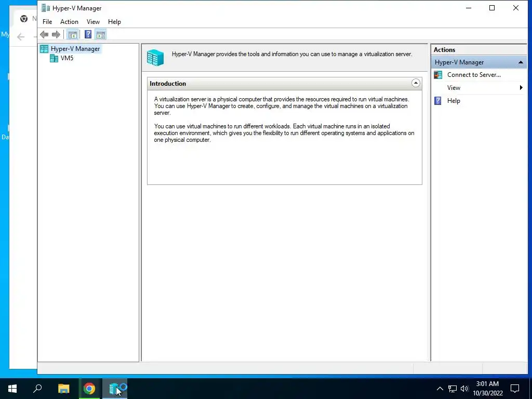Viewport: 532px width, 399px height.
Task: Maximize the Hyper-V Manager window
Action: click(x=492, y=8)
